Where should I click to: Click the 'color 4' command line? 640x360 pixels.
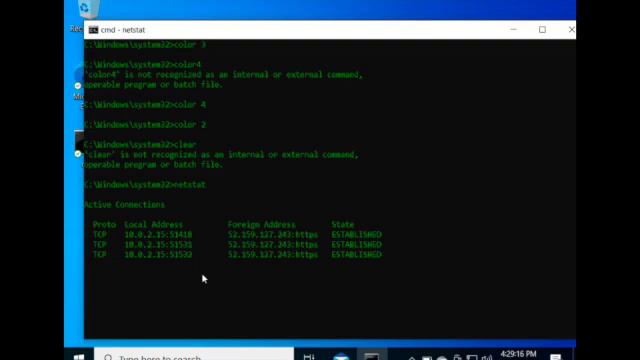(x=145, y=104)
